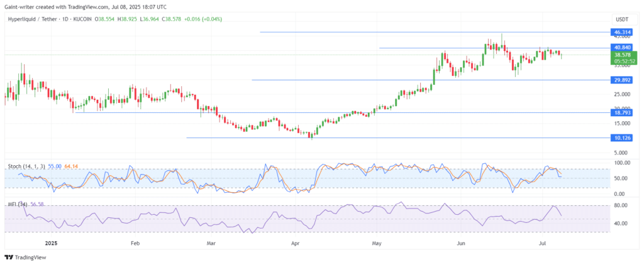The width and height of the screenshot is (644, 265).
Task: Click the 18.793 price level label
Action: (x=621, y=112)
